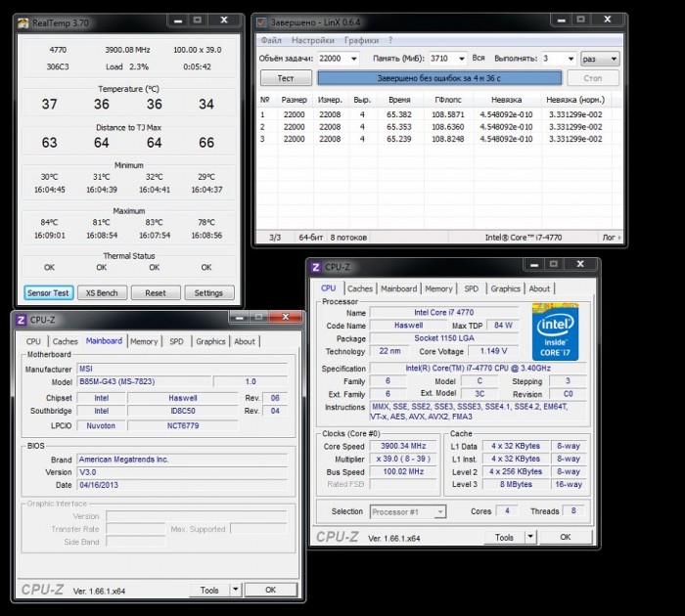
Task: Minimize the RealTemp window
Action: (177, 21)
